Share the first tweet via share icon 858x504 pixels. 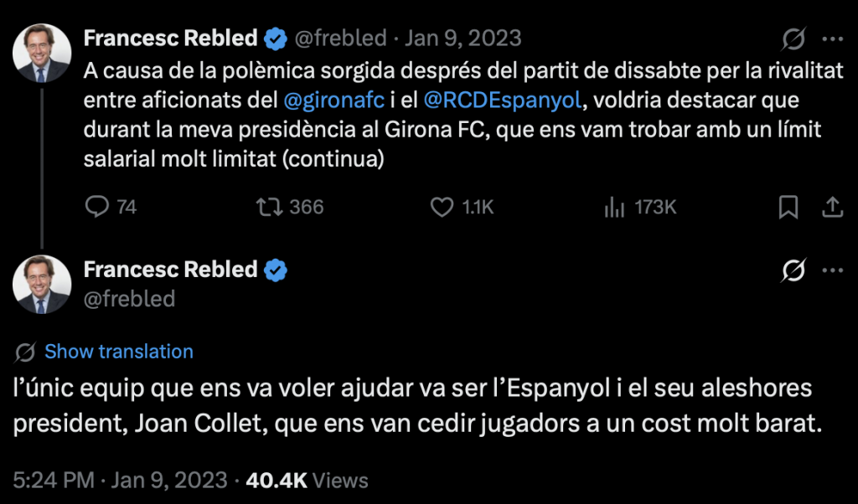832,207
